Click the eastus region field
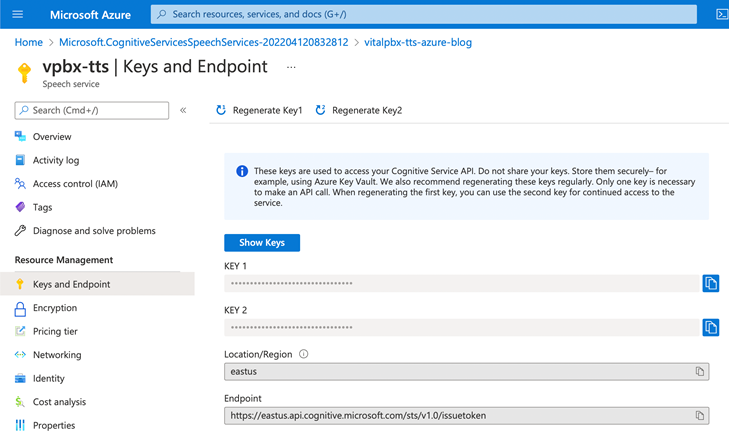Image resolution: width=729 pixels, height=441 pixels. coord(466,371)
